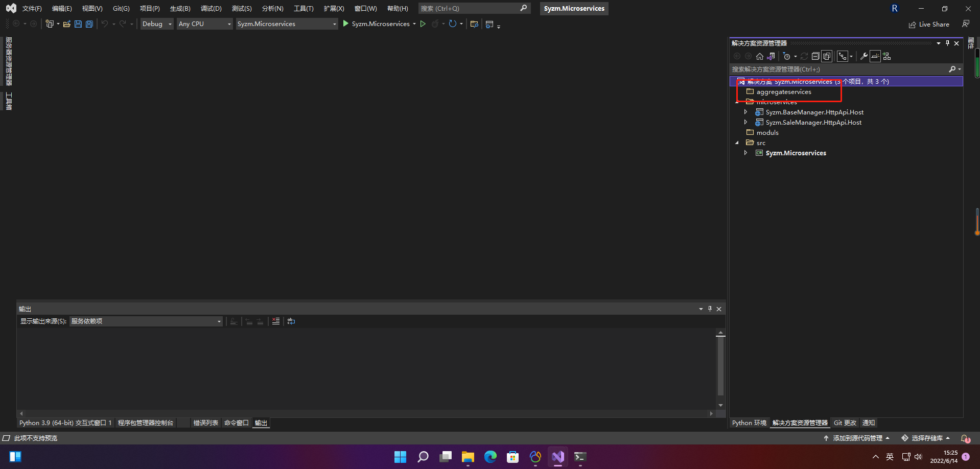
Task: Expand the Syzm.BaseManager.HttpApi.Host project node
Action: pyautogui.click(x=746, y=112)
